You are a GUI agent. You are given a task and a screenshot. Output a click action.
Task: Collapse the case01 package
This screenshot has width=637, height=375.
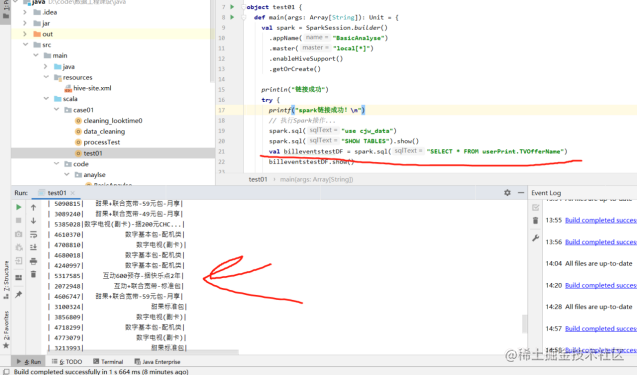pos(56,110)
